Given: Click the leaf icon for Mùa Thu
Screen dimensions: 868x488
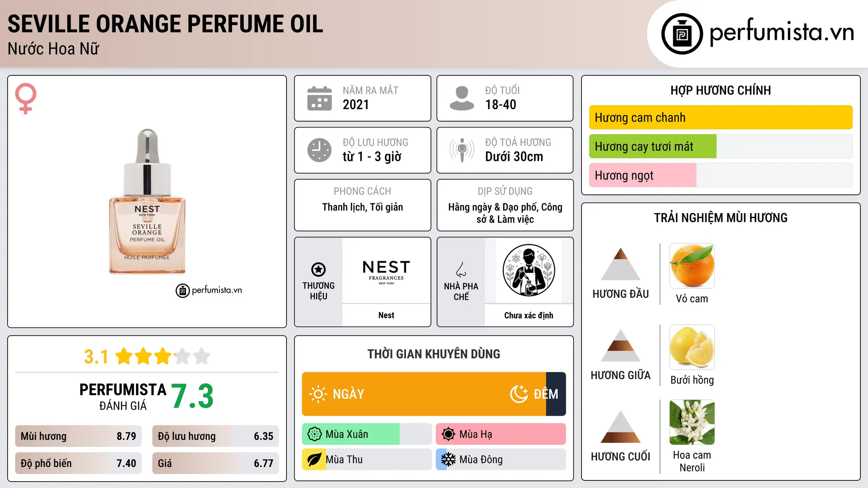Looking at the screenshot, I should coord(314,460).
